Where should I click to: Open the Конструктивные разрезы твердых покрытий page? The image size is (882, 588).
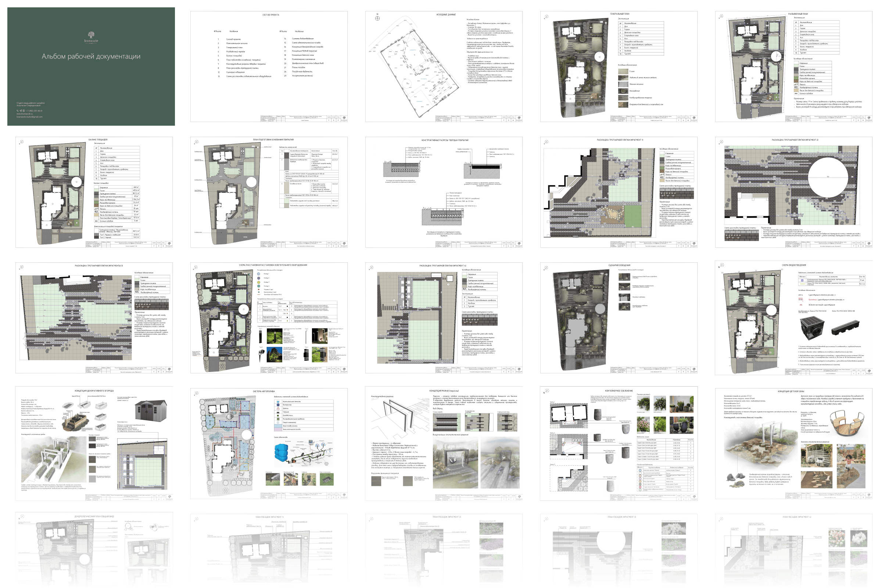point(444,192)
